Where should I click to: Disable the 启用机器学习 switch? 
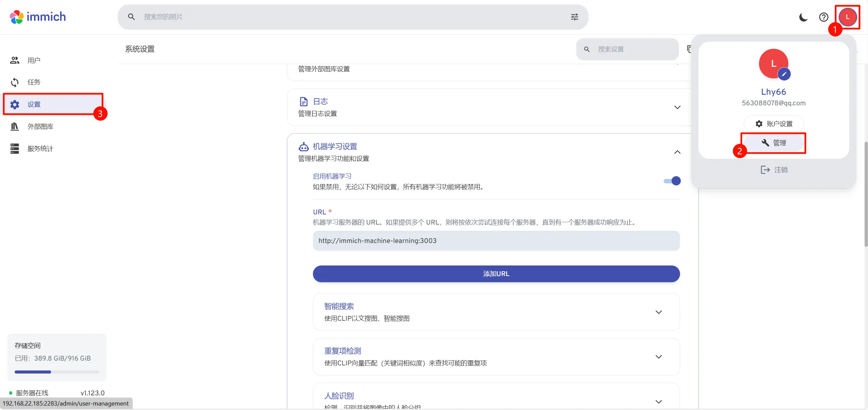pyautogui.click(x=672, y=181)
